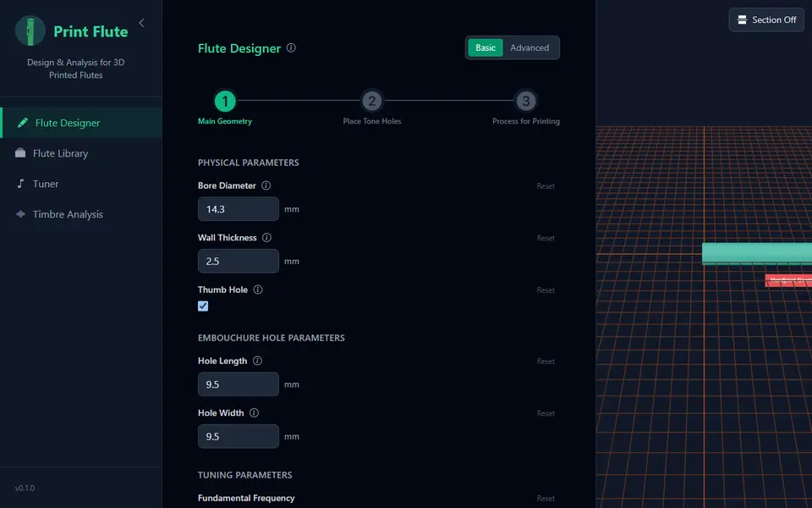Focus the Hole Length input field
This screenshot has height=508, width=812.
239,384
